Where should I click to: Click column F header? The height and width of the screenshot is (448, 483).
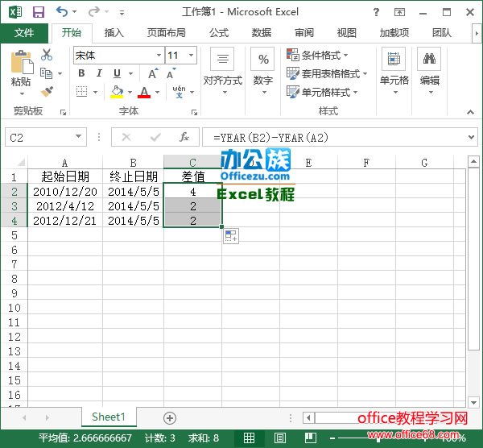(x=366, y=163)
